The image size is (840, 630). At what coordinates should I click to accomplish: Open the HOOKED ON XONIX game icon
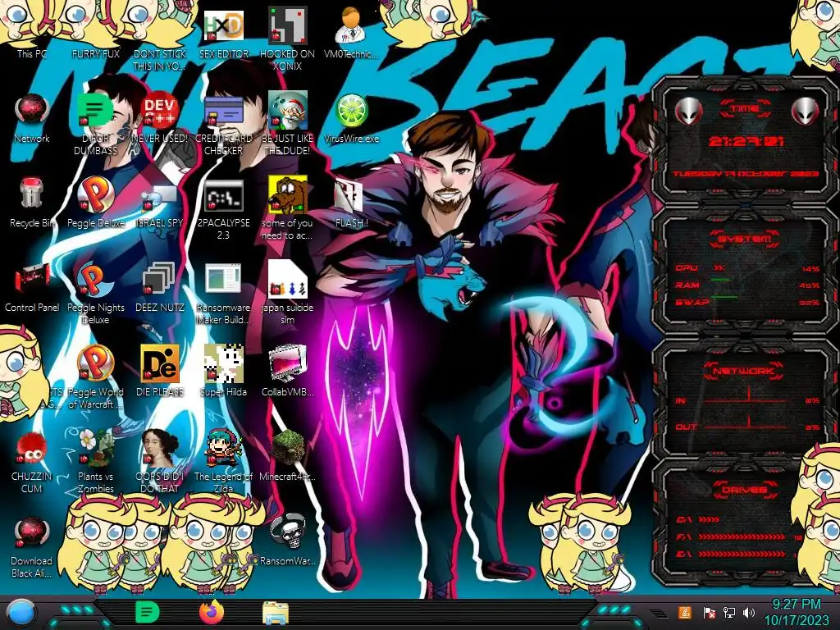pyautogui.click(x=288, y=25)
